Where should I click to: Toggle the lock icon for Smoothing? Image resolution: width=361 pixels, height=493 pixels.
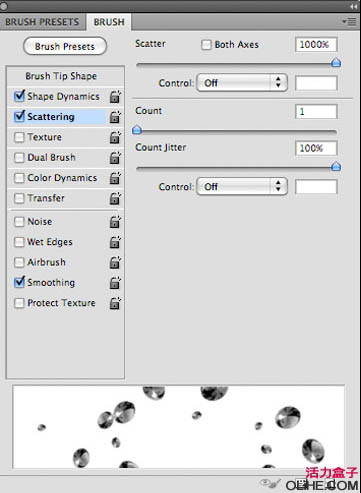[x=115, y=283]
